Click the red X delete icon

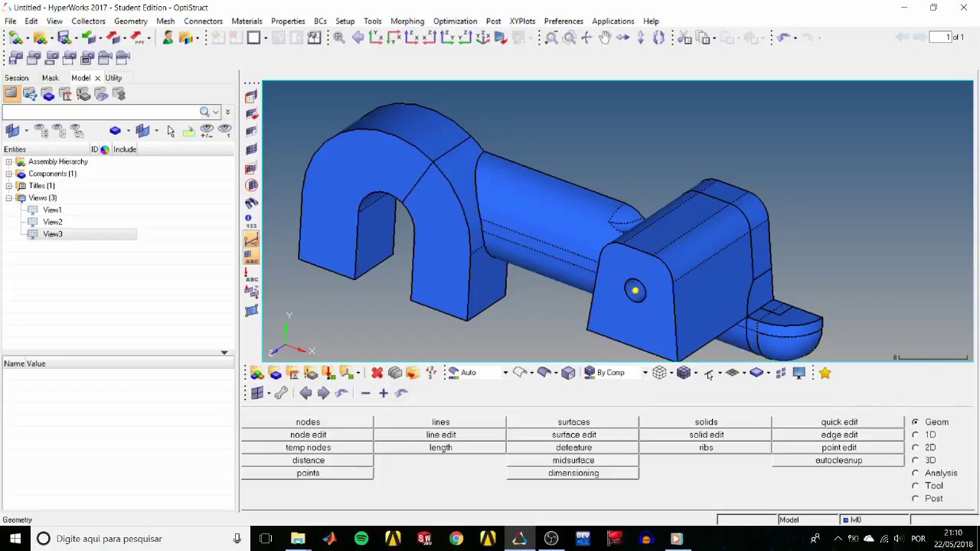[x=377, y=373]
